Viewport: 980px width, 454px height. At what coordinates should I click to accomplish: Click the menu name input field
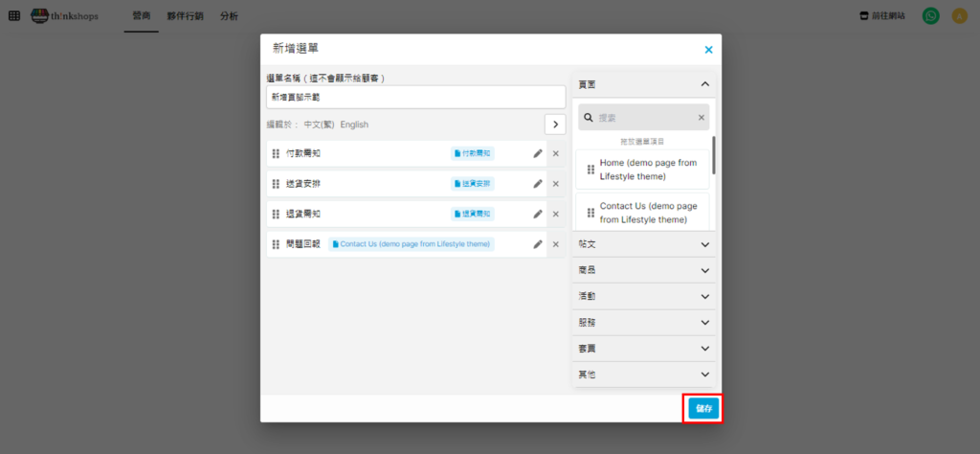point(415,97)
